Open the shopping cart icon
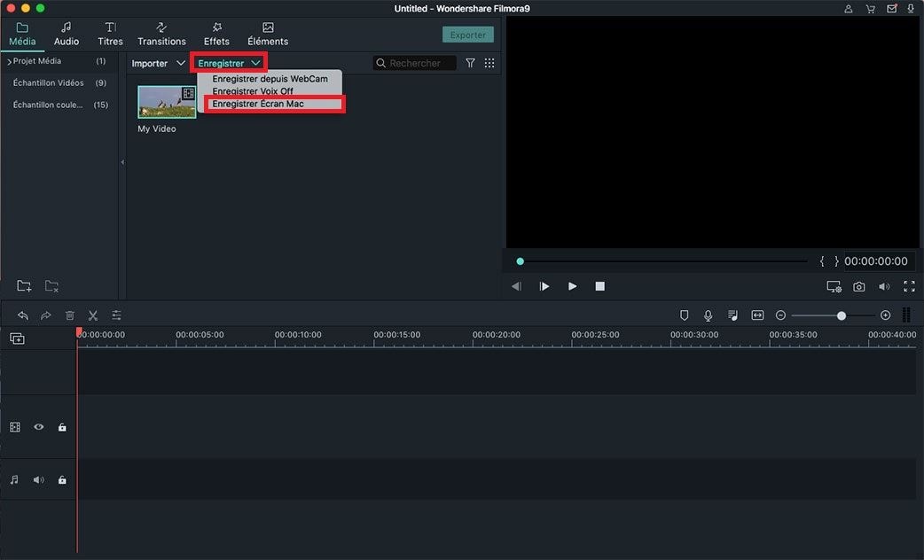This screenshot has width=924, height=560. pyautogui.click(x=871, y=8)
